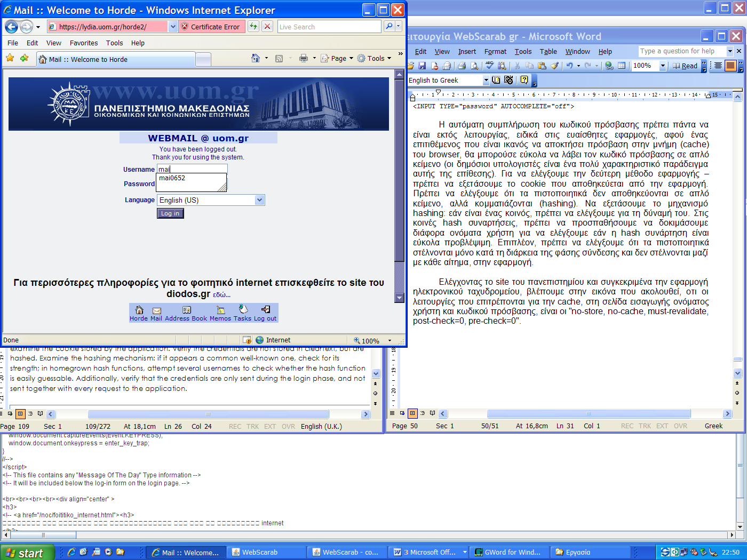Click the Undo arrow in Word toolbar
The width and height of the screenshot is (747, 560).
[x=569, y=66]
